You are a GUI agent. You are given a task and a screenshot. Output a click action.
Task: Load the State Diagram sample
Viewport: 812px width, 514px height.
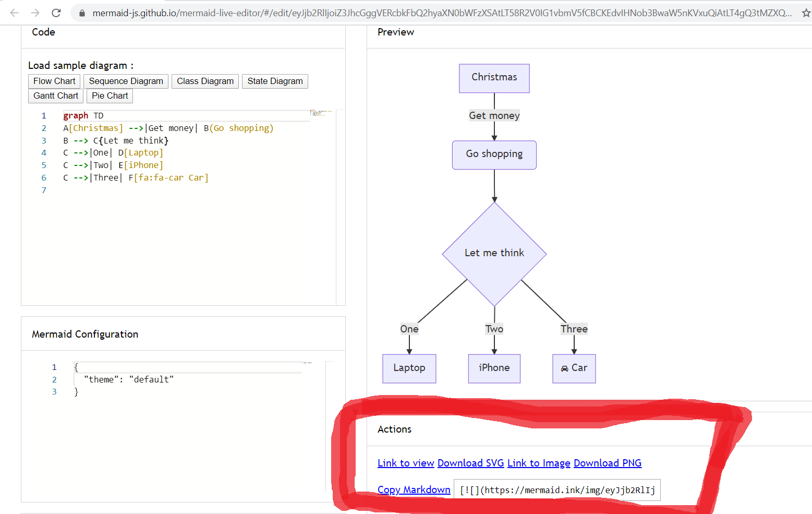(275, 81)
